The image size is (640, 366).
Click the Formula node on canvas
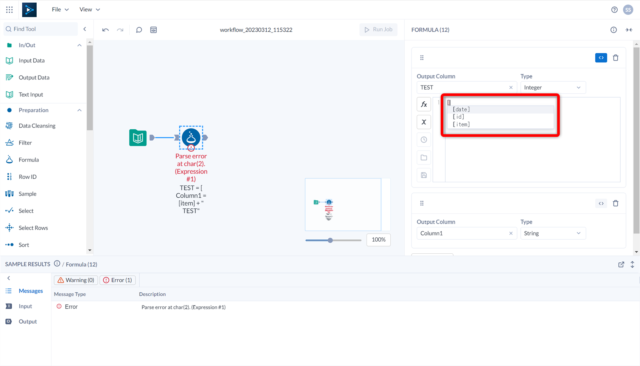click(x=191, y=138)
